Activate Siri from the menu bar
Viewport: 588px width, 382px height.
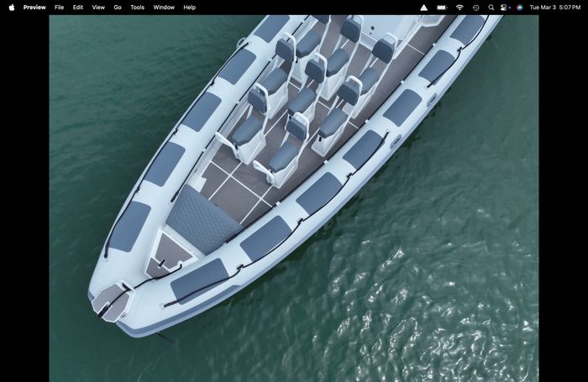[520, 8]
